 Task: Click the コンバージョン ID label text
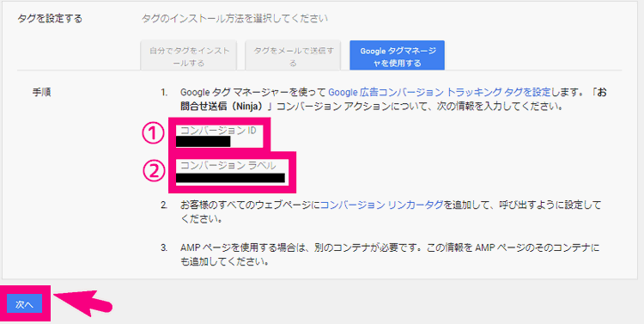point(219,131)
